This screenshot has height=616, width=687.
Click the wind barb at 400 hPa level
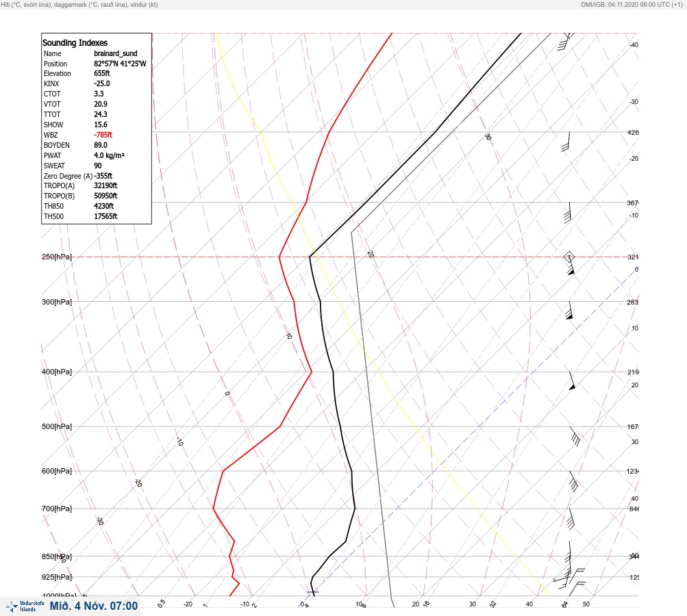pyautogui.click(x=572, y=381)
